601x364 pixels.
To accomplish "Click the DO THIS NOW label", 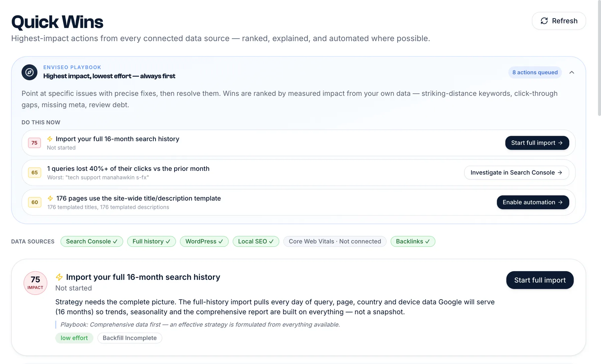I will [x=41, y=122].
